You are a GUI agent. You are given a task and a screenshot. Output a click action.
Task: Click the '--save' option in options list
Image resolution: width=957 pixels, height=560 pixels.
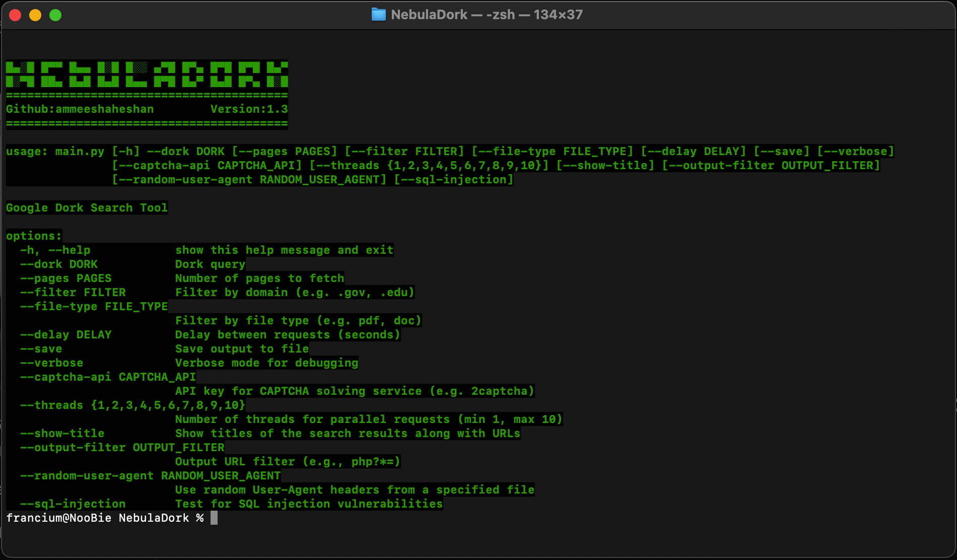41,348
